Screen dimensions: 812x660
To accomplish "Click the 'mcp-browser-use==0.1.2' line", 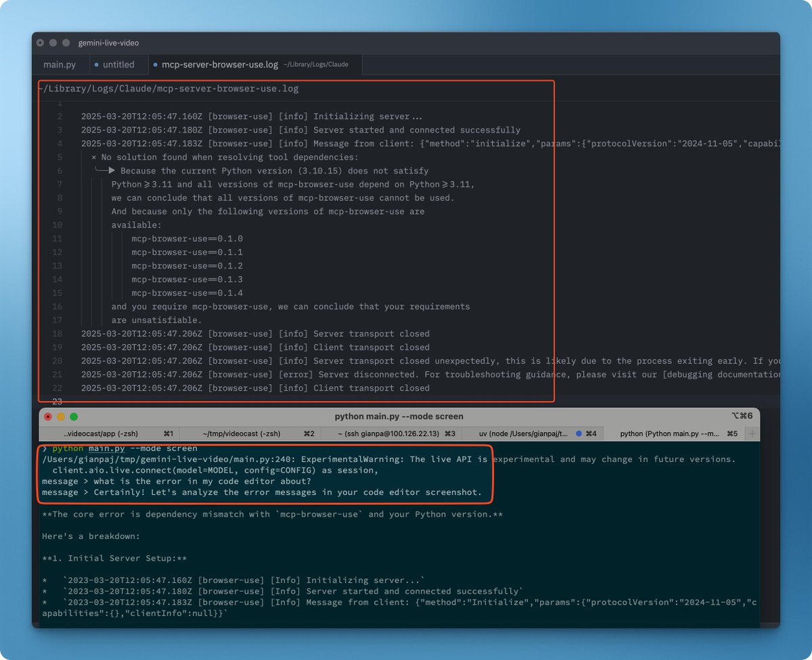I will (x=187, y=266).
